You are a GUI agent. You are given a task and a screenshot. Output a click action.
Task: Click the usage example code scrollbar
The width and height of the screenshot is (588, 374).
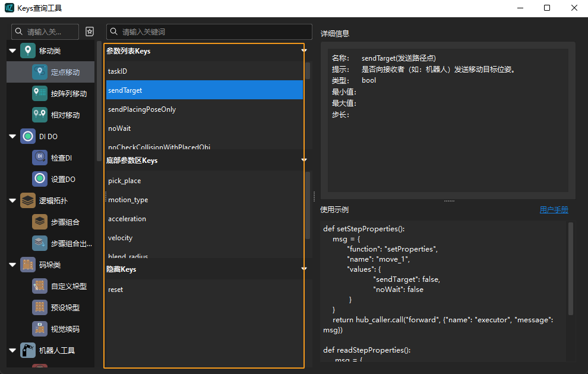pyautogui.click(x=571, y=268)
